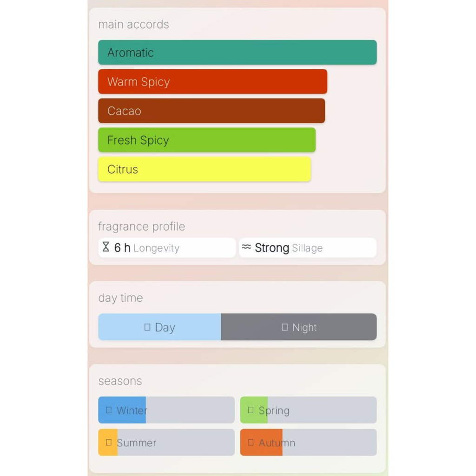Tap the Fresh Spicy accord bar
Screen dimensions: 476x476
[207, 140]
